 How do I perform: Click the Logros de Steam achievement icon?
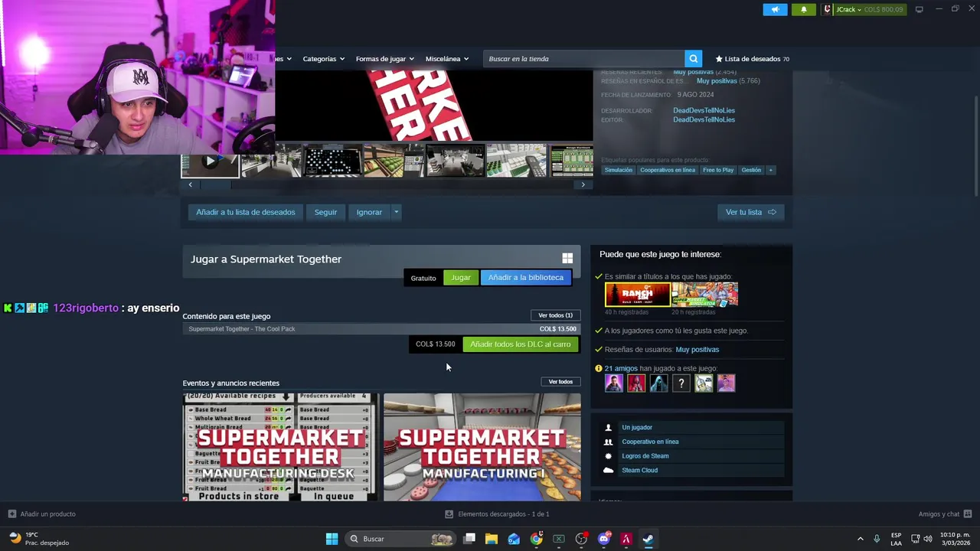click(x=609, y=456)
